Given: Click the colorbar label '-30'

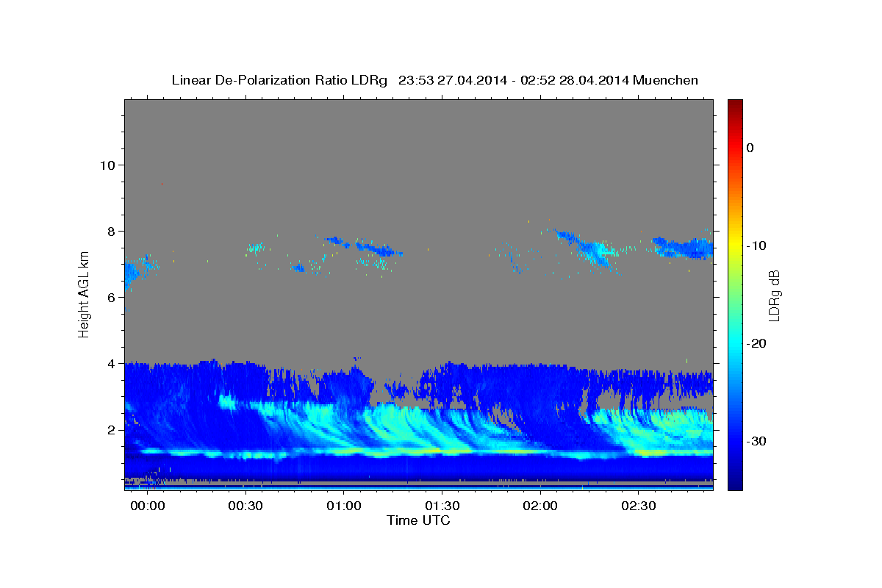Looking at the screenshot, I should point(756,441).
